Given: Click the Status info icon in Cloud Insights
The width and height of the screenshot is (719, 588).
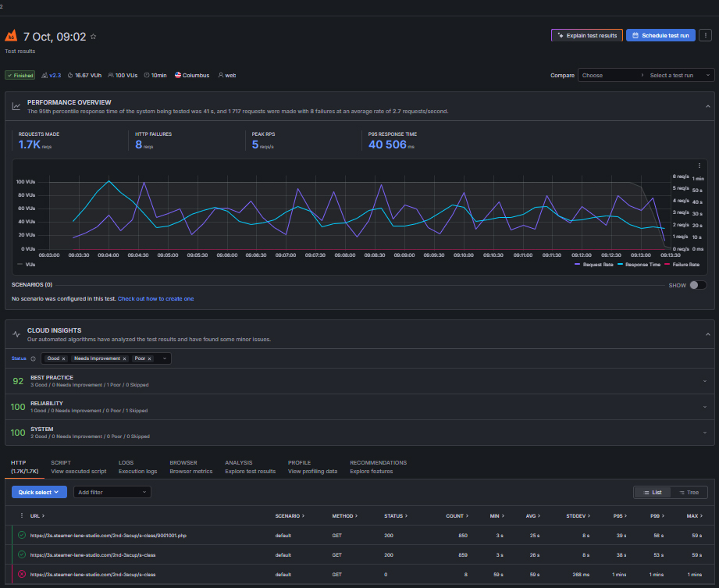Looking at the screenshot, I should [x=33, y=358].
